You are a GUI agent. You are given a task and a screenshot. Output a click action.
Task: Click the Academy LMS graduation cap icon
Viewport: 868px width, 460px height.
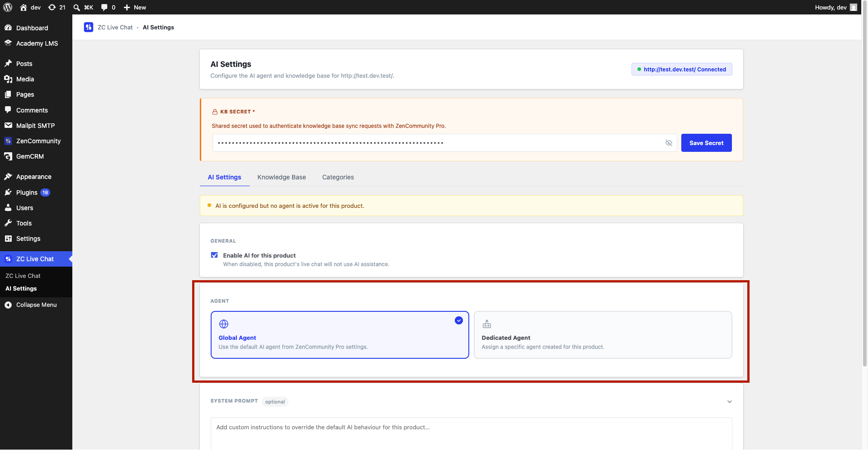8,43
